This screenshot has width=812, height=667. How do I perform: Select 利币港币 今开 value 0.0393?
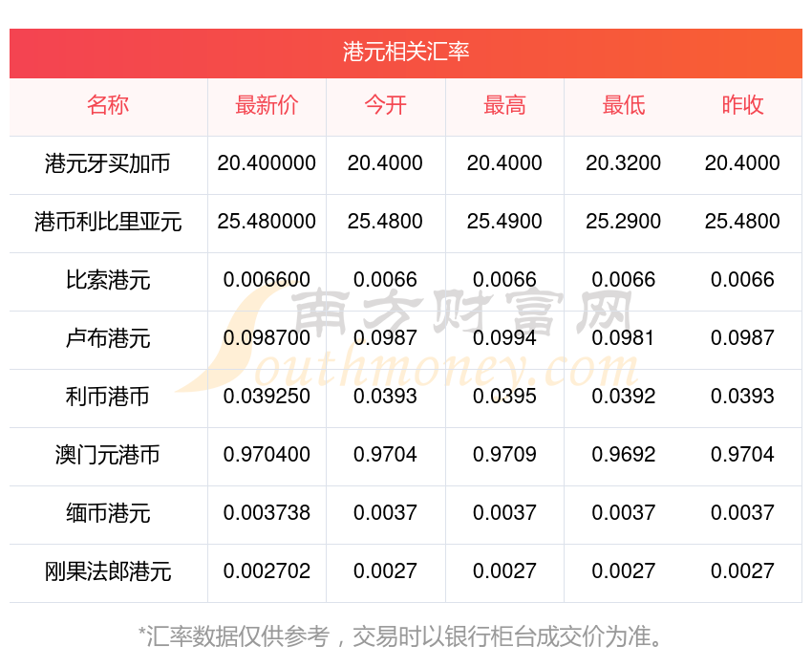point(385,397)
